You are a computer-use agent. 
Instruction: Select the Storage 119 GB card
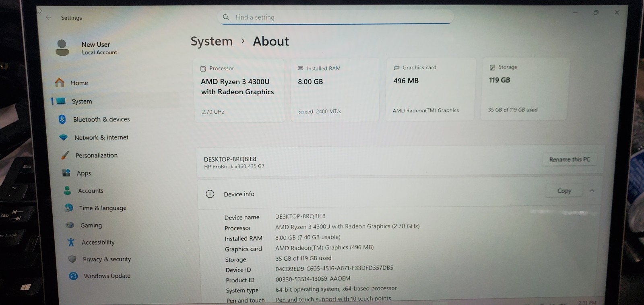(x=525, y=89)
